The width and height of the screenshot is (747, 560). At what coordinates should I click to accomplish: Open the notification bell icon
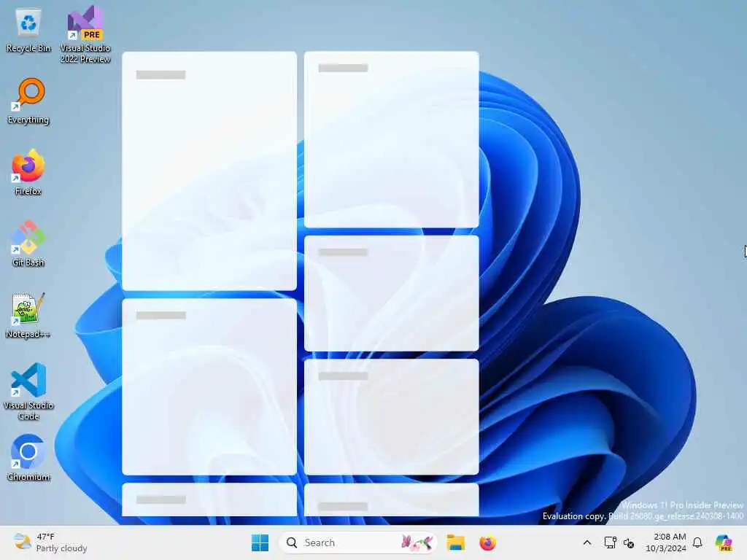(x=697, y=542)
